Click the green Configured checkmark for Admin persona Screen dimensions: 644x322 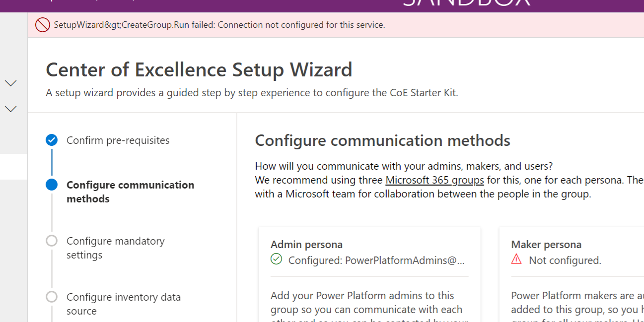click(x=276, y=259)
